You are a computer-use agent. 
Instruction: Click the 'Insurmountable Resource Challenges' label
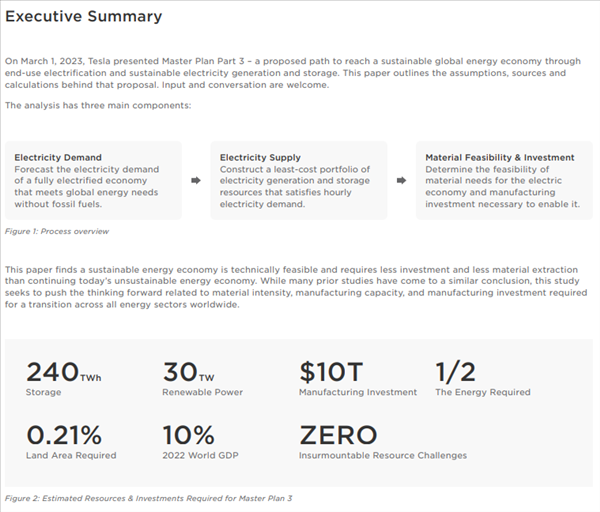click(382, 455)
